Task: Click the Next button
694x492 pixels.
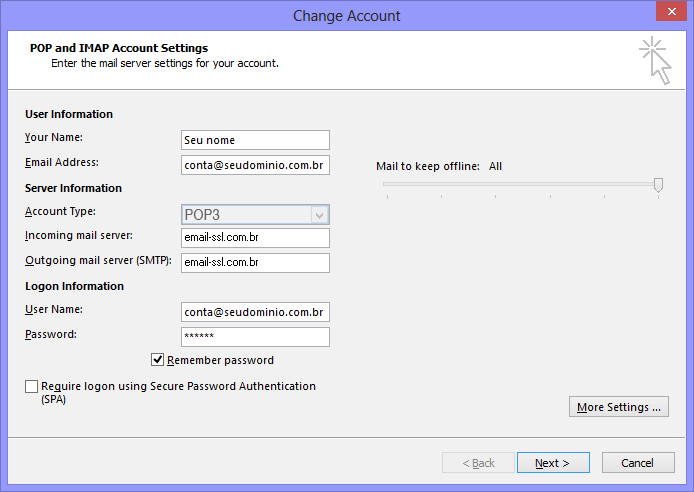Action: [553, 463]
